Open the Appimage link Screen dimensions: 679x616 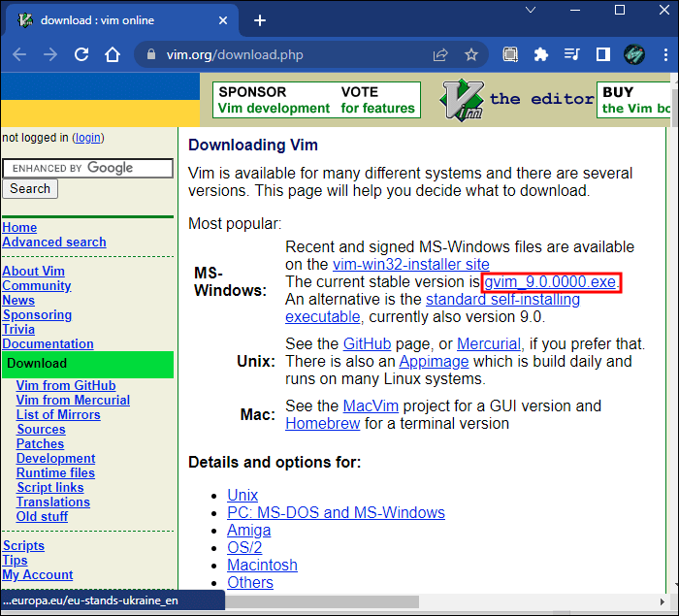point(434,361)
